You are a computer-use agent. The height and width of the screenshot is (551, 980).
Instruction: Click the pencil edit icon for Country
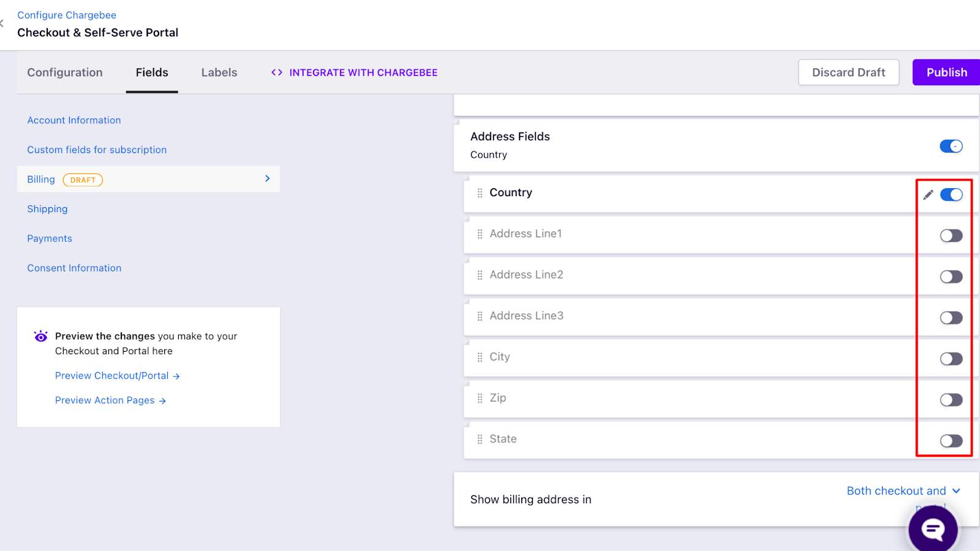928,195
